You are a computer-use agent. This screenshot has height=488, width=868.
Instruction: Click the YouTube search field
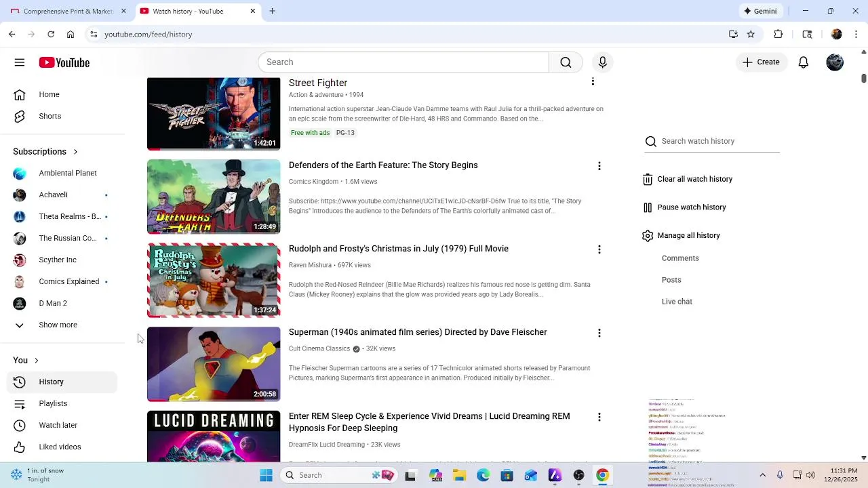403,62
